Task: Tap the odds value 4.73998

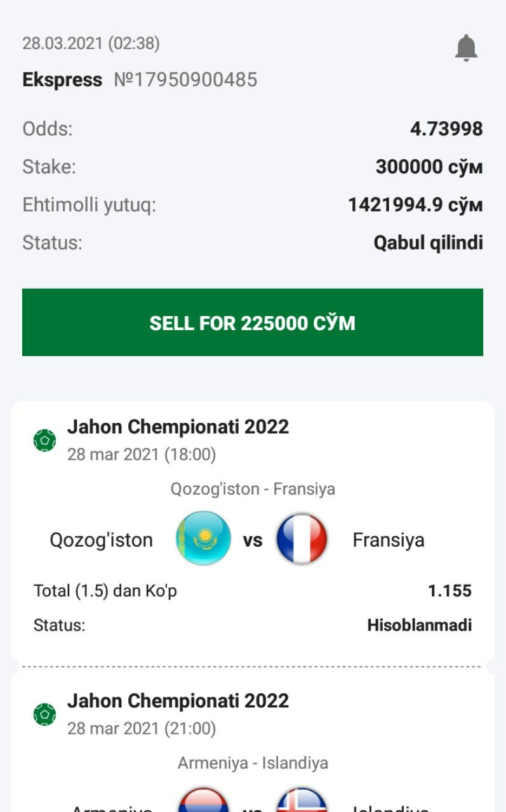Action: pos(446,129)
